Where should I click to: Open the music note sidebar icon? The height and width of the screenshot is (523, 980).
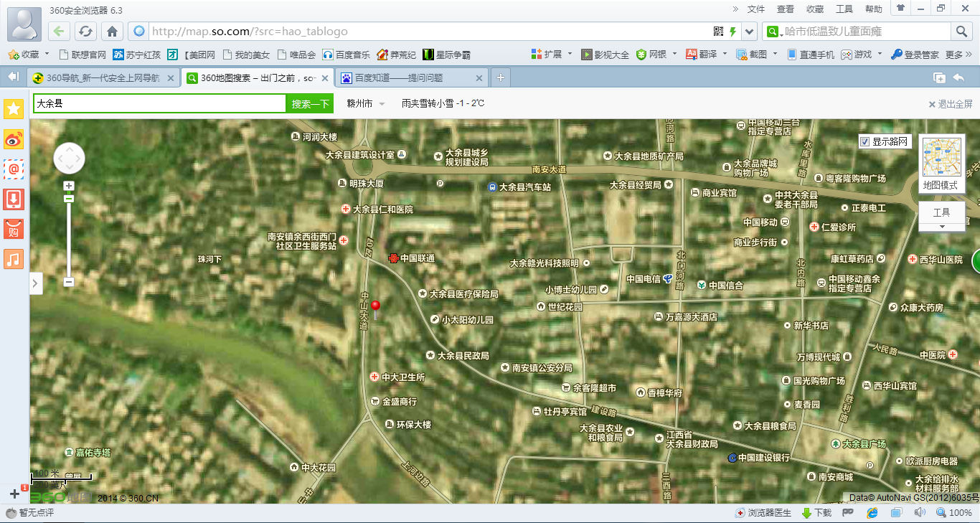14,258
